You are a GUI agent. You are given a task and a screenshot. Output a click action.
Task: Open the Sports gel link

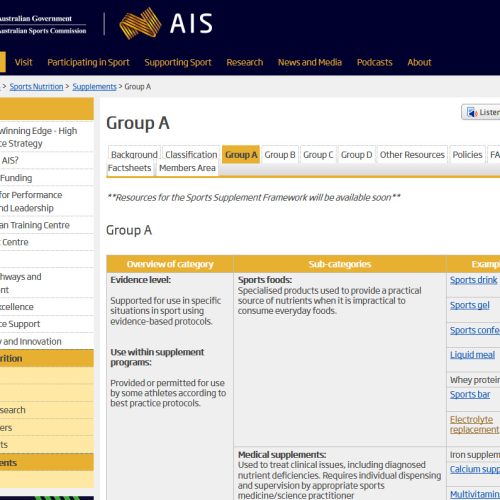click(x=470, y=305)
